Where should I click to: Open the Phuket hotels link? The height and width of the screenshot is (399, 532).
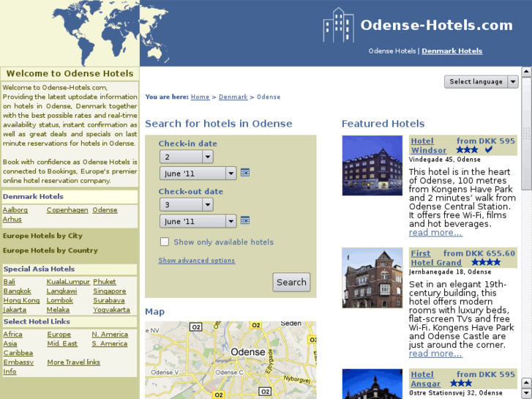[x=105, y=282]
